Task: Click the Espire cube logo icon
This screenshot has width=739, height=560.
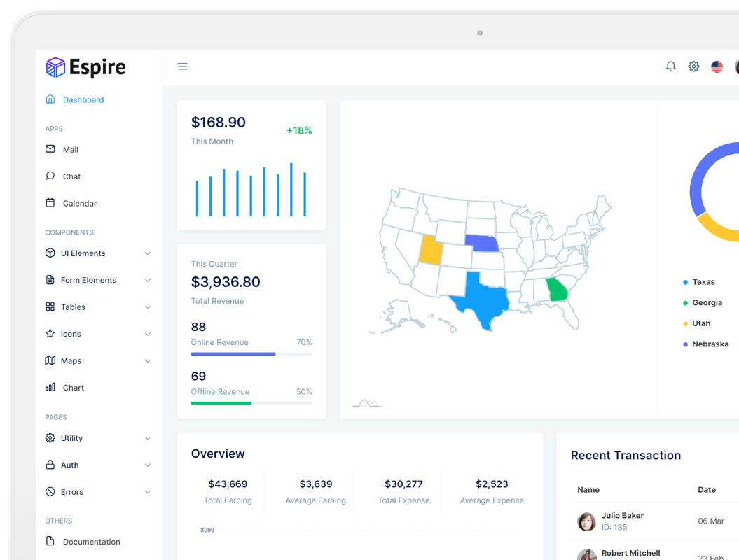Action: tap(55, 67)
